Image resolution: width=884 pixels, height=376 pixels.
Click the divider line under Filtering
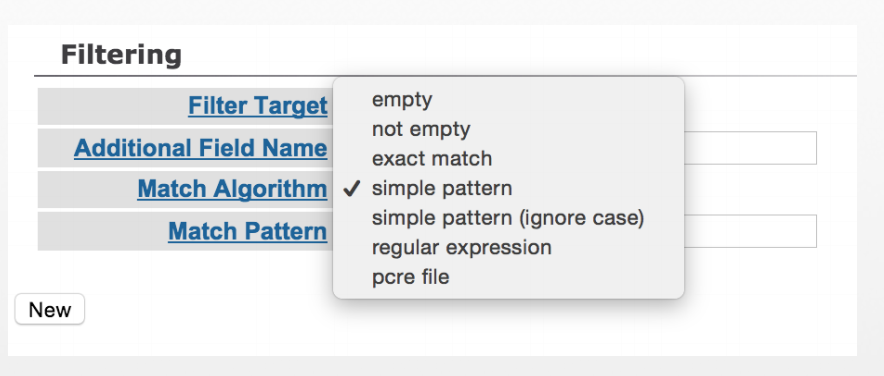[x=445, y=75]
